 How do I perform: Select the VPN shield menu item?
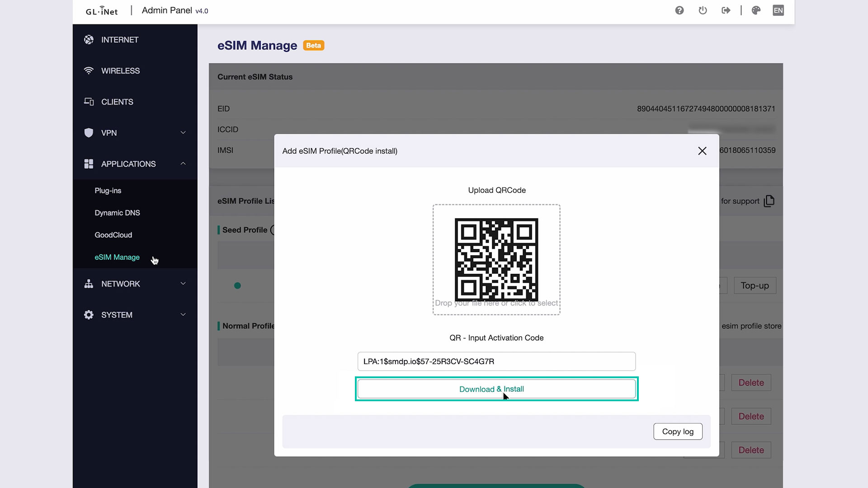click(108, 133)
